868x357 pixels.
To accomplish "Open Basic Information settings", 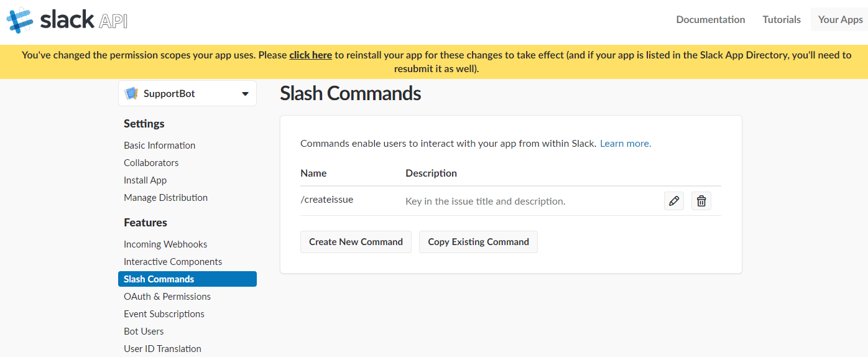I will click(x=159, y=146).
